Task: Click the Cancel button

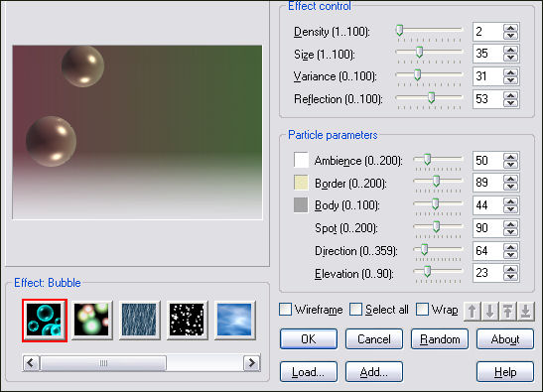Action: click(x=374, y=339)
